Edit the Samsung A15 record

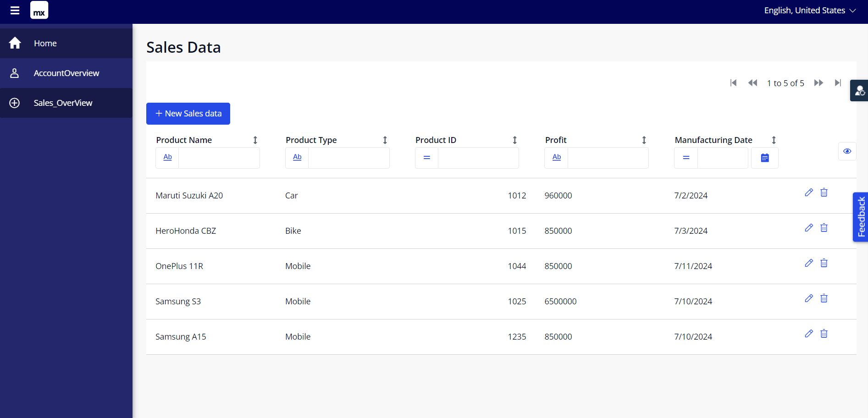[808, 334]
